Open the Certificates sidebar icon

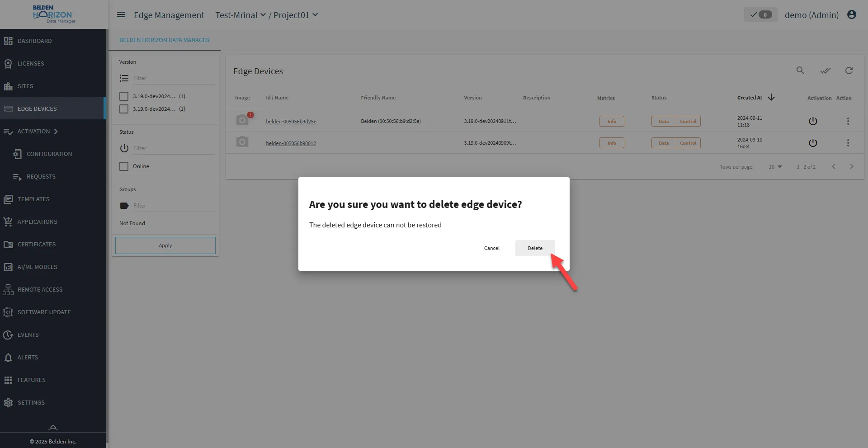pyautogui.click(x=8, y=245)
